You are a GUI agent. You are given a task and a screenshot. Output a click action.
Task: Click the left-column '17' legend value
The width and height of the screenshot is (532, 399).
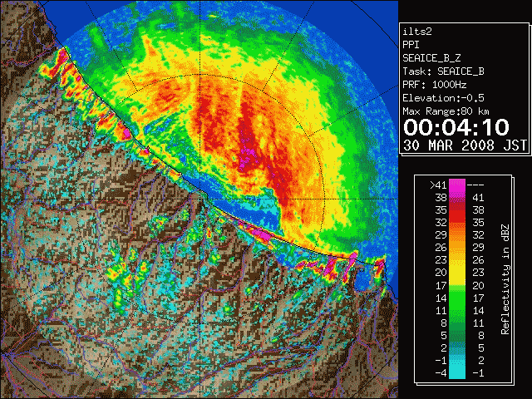(x=441, y=286)
